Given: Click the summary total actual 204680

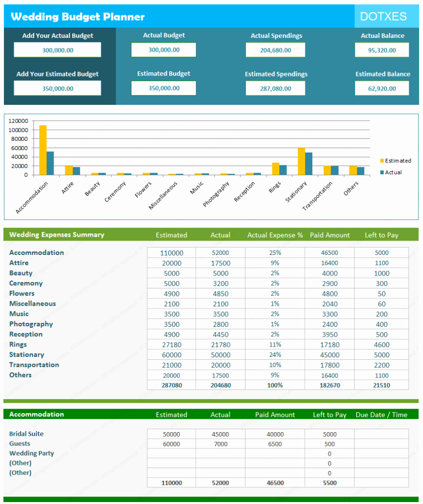Looking at the screenshot, I should [220, 385].
